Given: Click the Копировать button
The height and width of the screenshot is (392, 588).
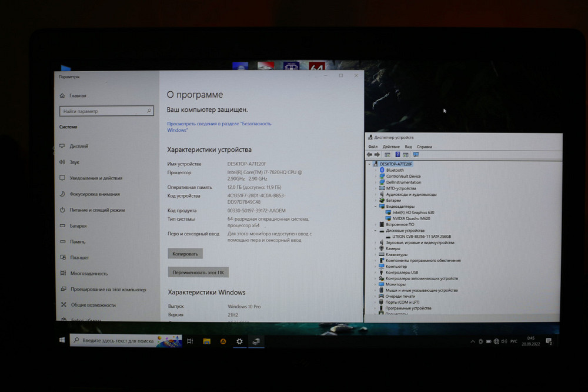Looking at the screenshot, I should [x=187, y=253].
